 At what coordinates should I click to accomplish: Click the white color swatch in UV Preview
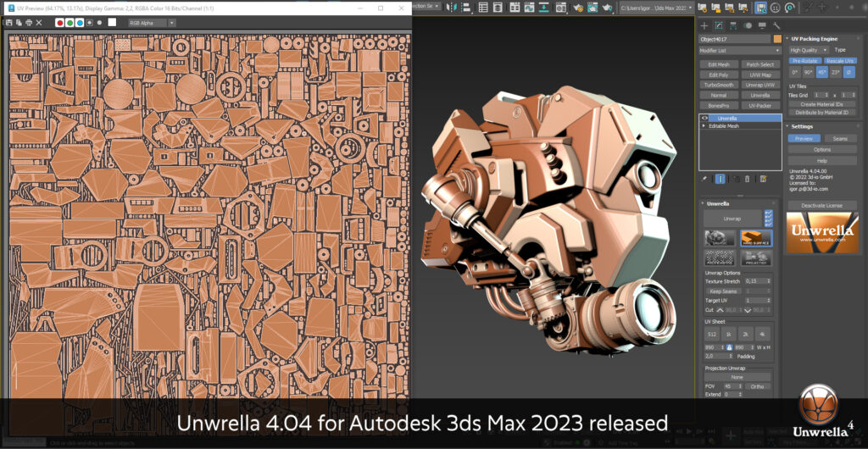[113, 23]
